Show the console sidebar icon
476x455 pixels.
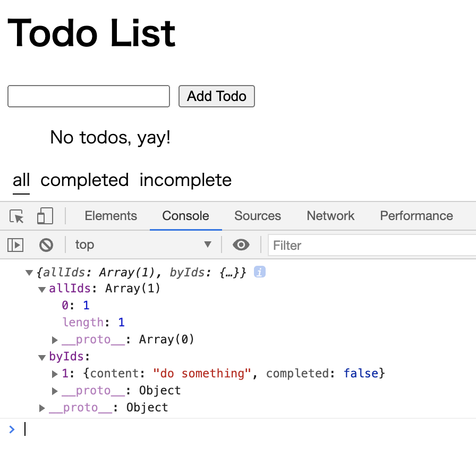pos(15,245)
